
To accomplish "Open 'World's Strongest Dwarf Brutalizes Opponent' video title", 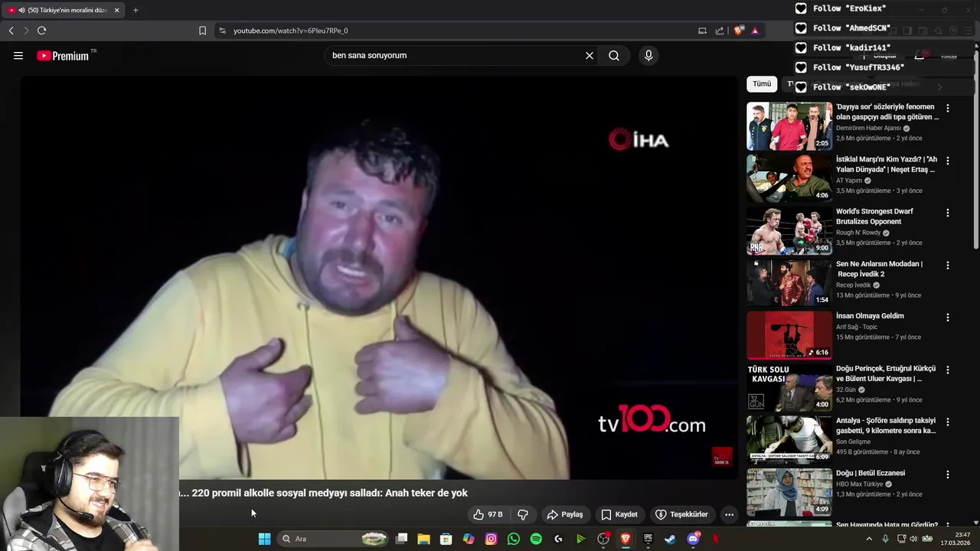I will pos(874,217).
